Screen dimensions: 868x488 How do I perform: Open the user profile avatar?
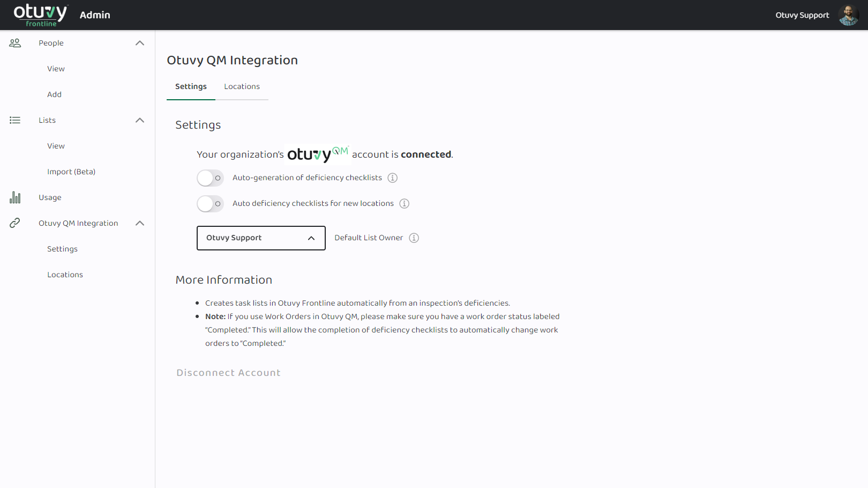tap(849, 15)
